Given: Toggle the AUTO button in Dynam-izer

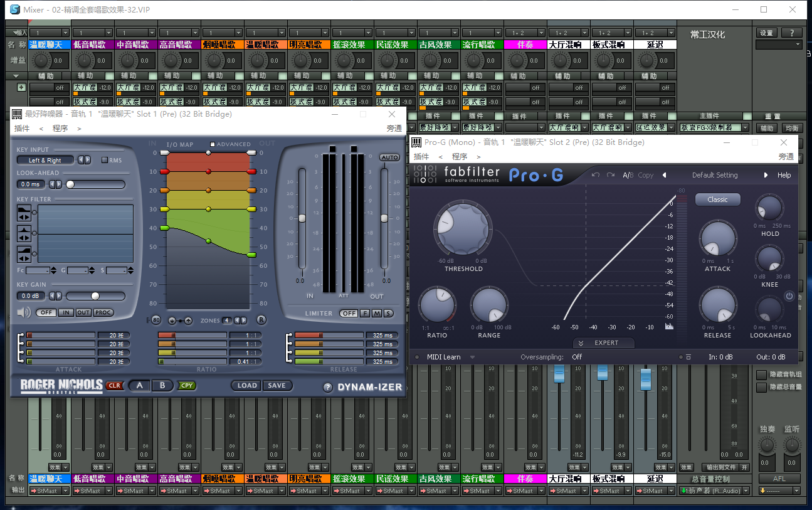Looking at the screenshot, I should (x=389, y=157).
